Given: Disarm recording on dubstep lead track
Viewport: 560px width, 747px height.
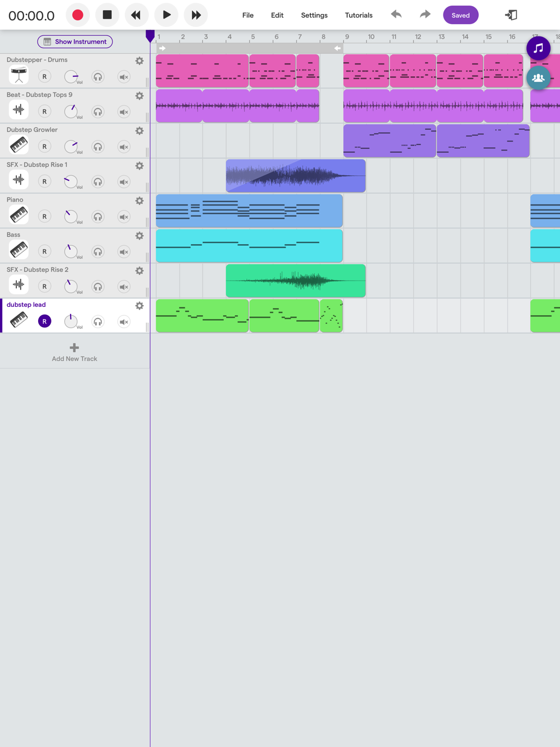Looking at the screenshot, I should (45, 321).
